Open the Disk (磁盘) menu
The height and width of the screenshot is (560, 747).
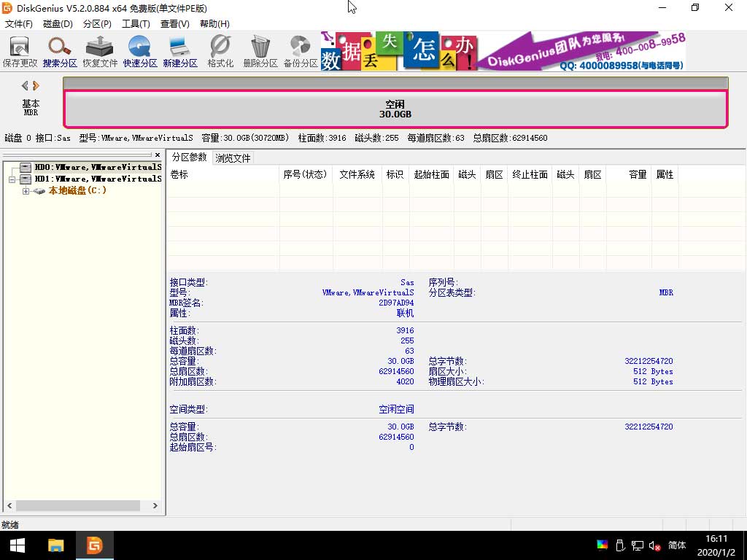coord(58,24)
